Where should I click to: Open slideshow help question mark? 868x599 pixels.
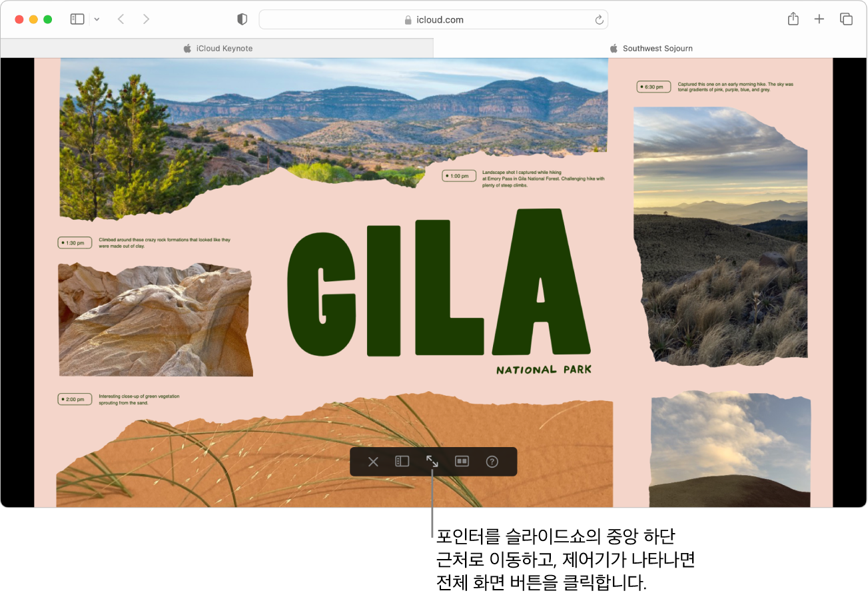point(492,461)
